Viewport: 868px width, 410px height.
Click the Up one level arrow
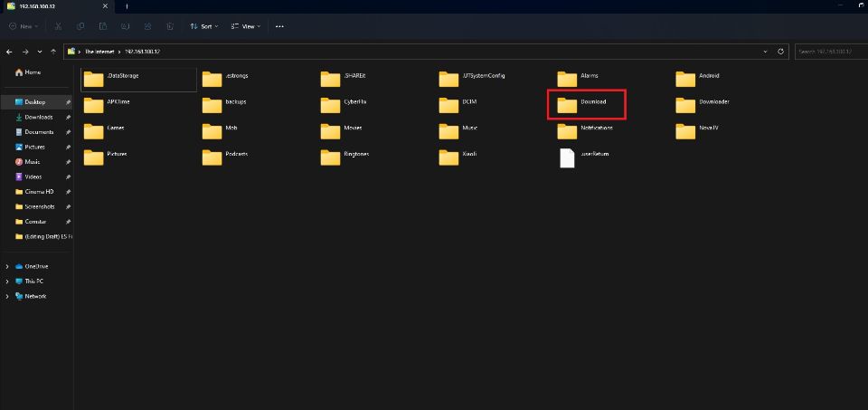[53, 52]
